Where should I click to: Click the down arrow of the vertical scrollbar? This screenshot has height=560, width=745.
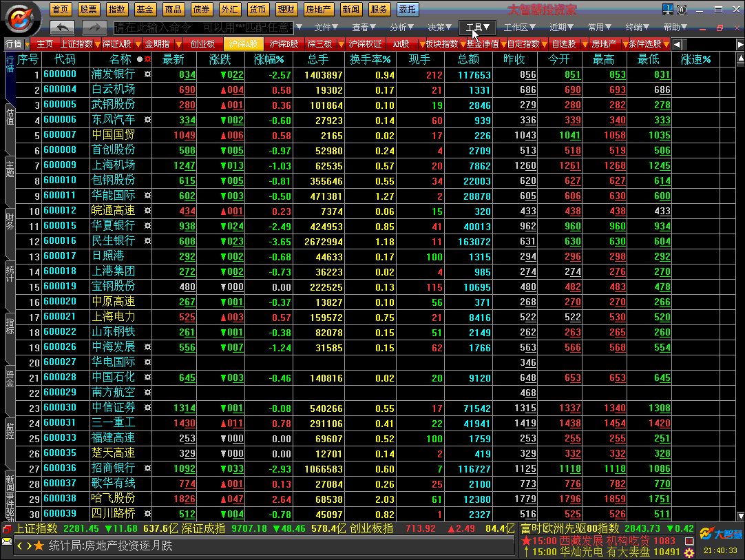coord(740,517)
